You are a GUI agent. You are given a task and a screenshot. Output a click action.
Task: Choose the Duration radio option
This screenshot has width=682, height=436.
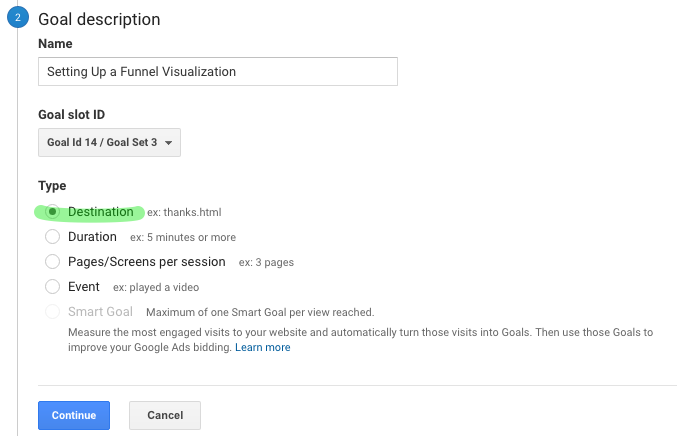[52, 237]
